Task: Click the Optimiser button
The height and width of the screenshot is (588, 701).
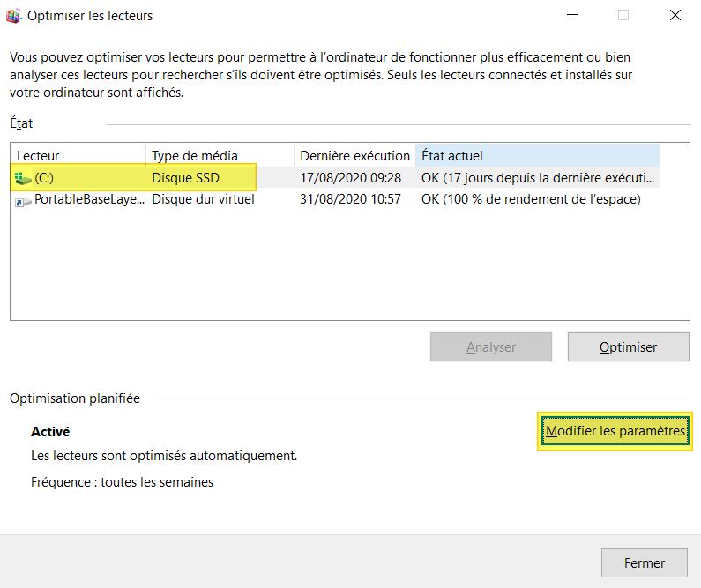Action: coord(628,347)
